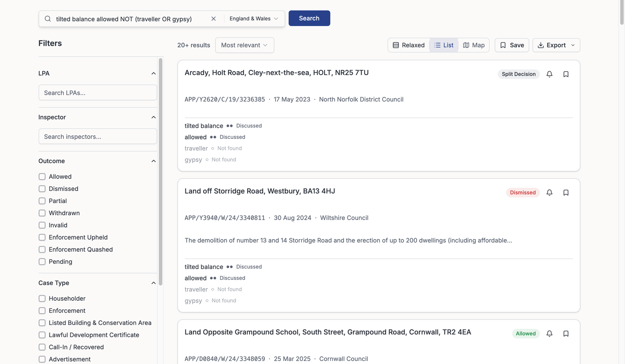This screenshot has height=364, width=625.
Task: Switch to List view
Action: (x=443, y=45)
